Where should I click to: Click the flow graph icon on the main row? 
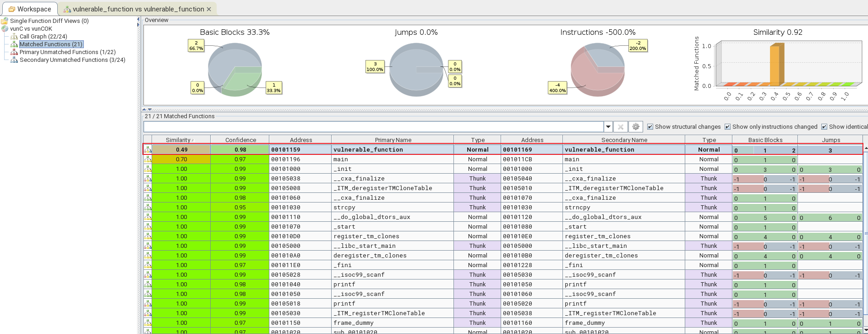click(147, 159)
